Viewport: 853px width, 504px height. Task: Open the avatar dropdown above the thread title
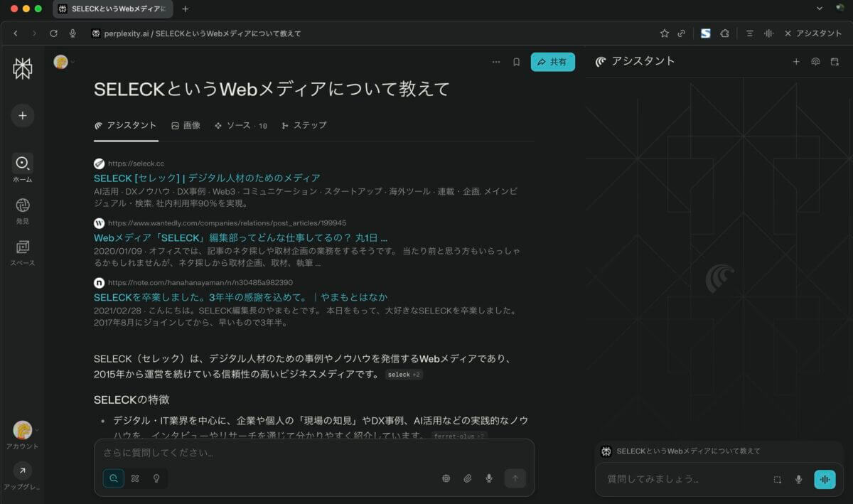tap(64, 62)
